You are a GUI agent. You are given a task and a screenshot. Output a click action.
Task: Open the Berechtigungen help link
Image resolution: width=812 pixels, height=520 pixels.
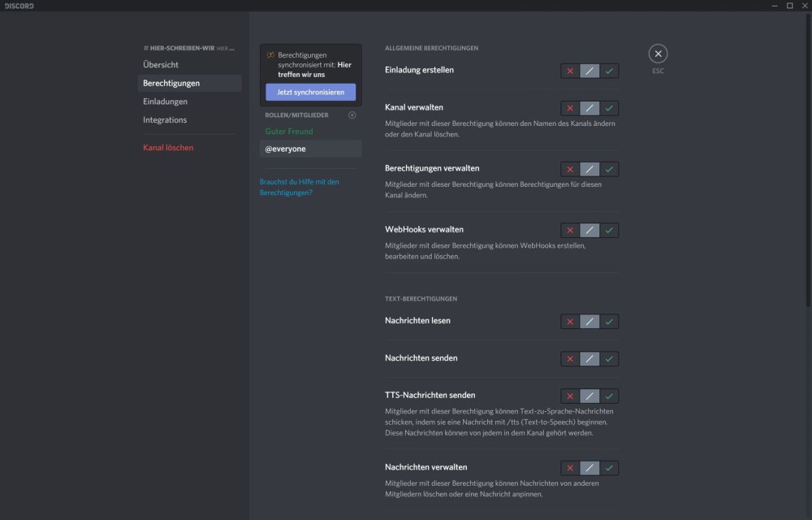pyautogui.click(x=299, y=187)
